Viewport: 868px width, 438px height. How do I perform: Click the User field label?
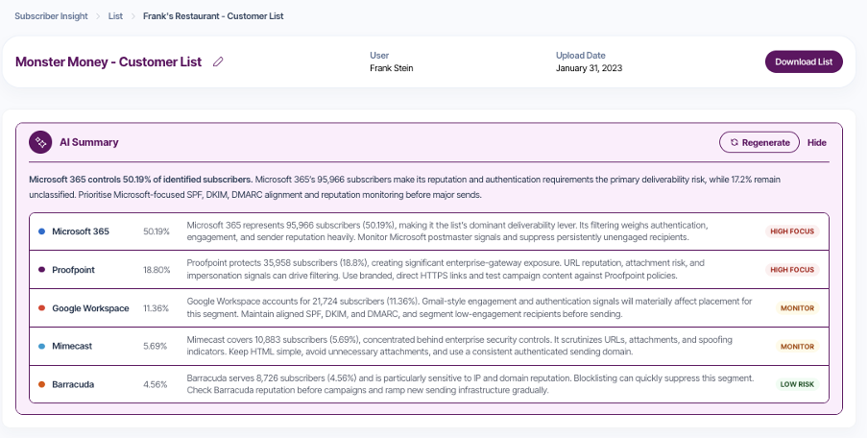(x=379, y=56)
